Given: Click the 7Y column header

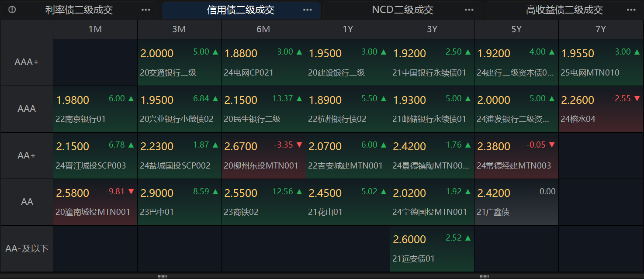Looking at the screenshot, I should (601, 29).
